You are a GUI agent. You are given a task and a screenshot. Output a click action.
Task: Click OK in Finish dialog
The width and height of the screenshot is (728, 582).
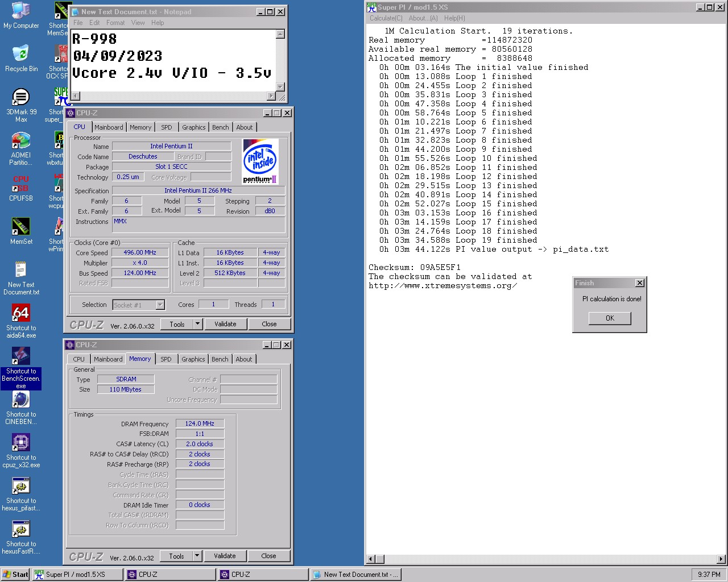coord(610,318)
